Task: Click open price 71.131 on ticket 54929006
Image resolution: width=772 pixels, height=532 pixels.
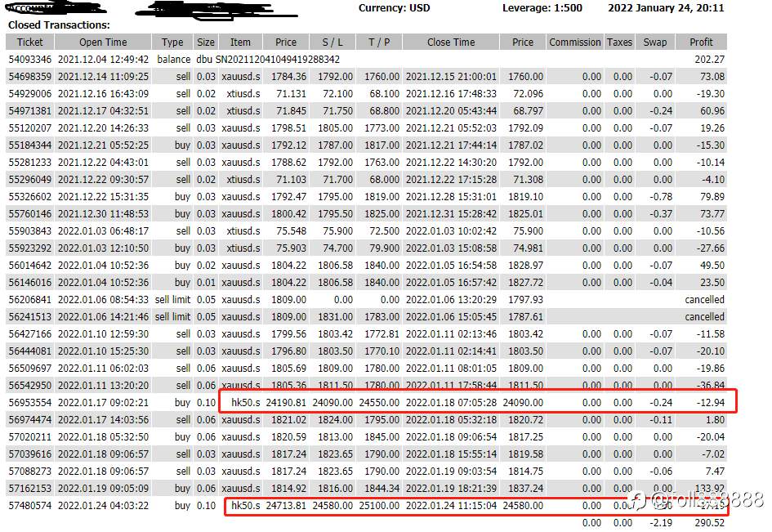Action: (x=291, y=94)
